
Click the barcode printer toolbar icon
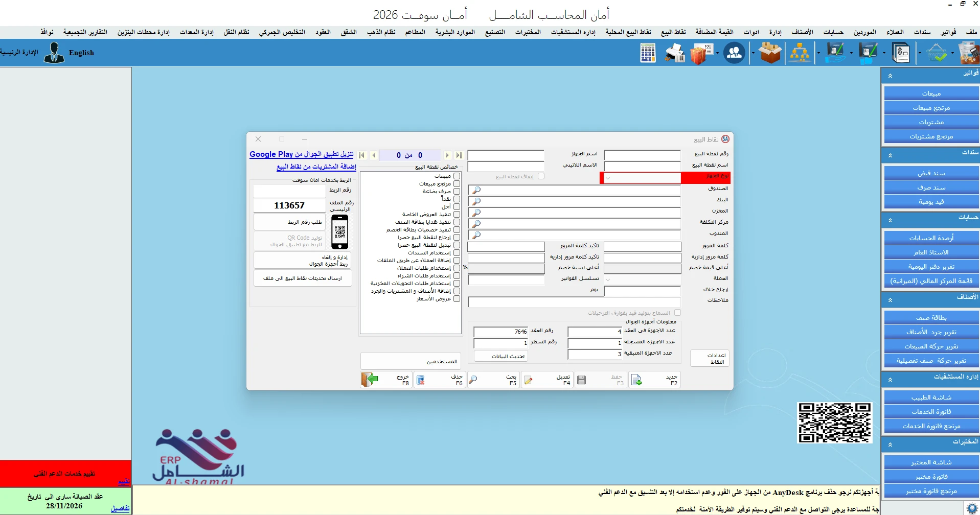[x=675, y=53]
